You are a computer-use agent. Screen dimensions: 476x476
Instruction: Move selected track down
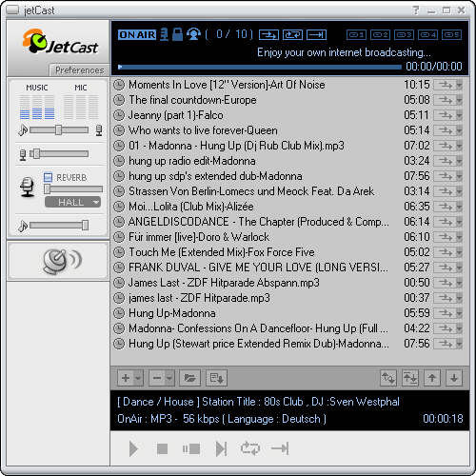tap(454, 378)
